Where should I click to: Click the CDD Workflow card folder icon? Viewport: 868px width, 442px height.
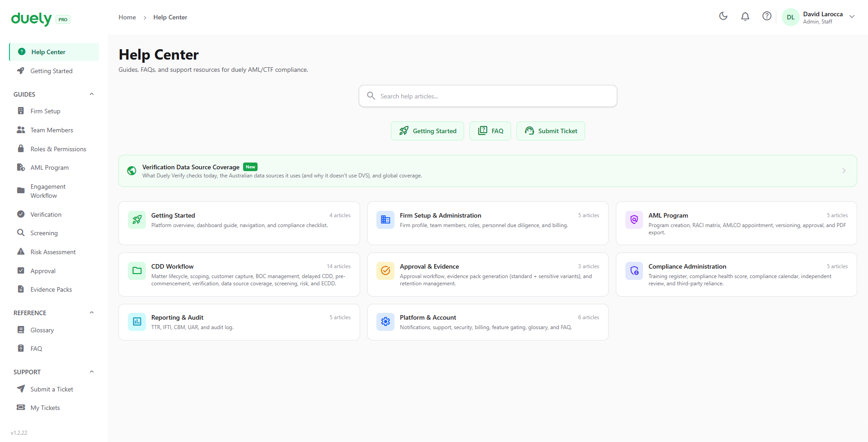(x=137, y=271)
